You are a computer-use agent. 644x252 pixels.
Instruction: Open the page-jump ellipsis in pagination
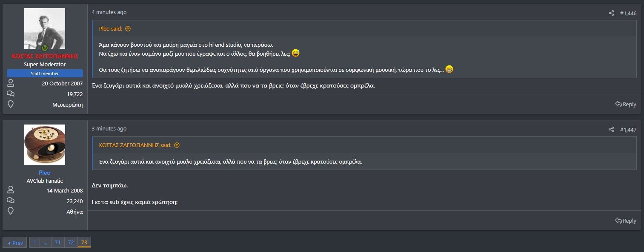pos(46,242)
